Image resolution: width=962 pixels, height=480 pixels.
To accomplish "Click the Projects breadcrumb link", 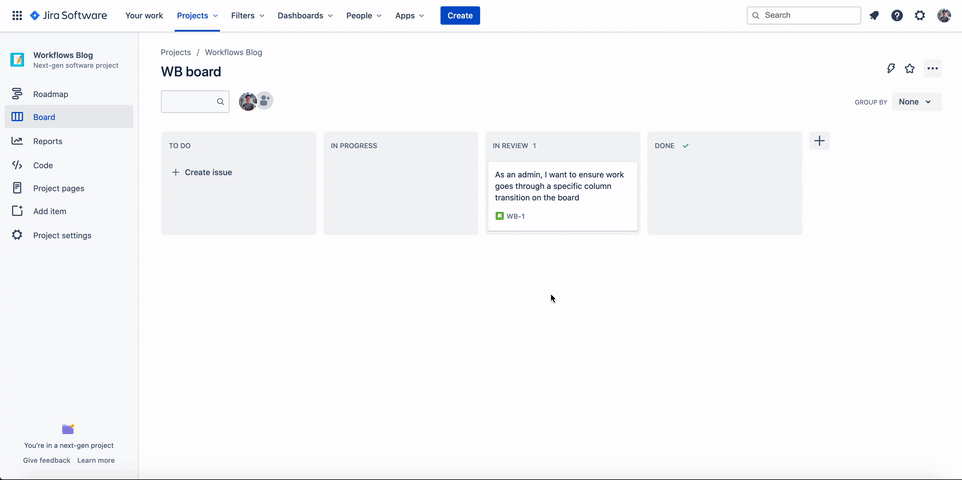I will (176, 52).
